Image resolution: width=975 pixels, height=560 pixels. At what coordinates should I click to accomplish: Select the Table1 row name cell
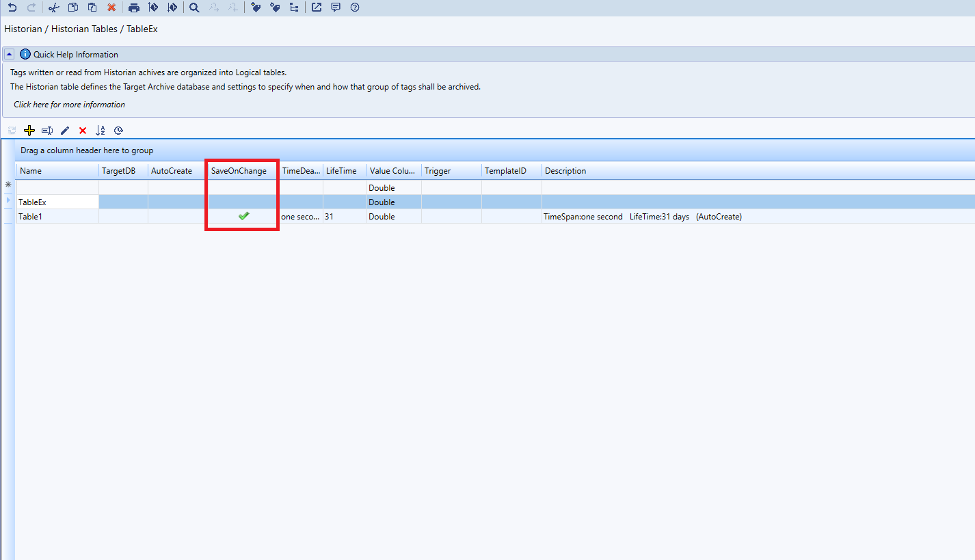tap(57, 217)
